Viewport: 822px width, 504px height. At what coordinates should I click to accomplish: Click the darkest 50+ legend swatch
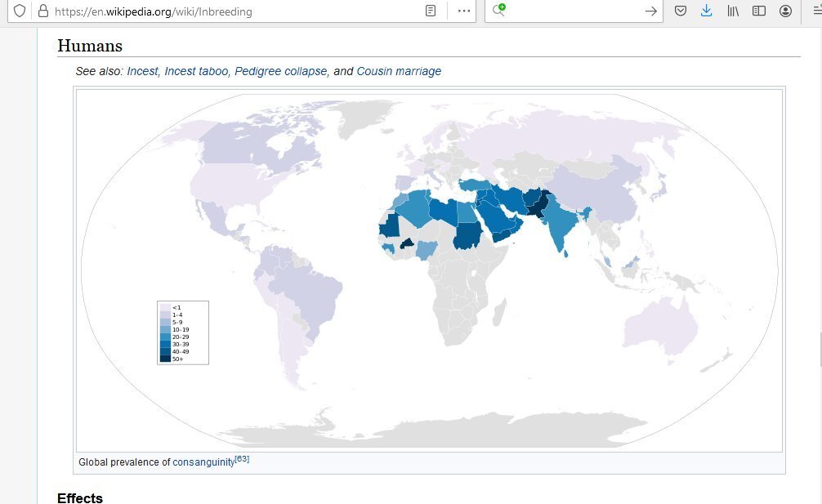(165, 359)
